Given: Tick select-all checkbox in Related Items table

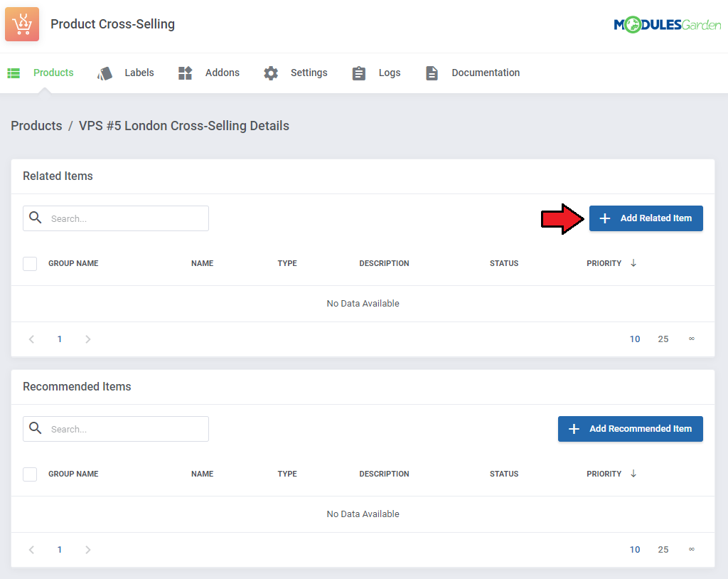Looking at the screenshot, I should tap(30, 263).
